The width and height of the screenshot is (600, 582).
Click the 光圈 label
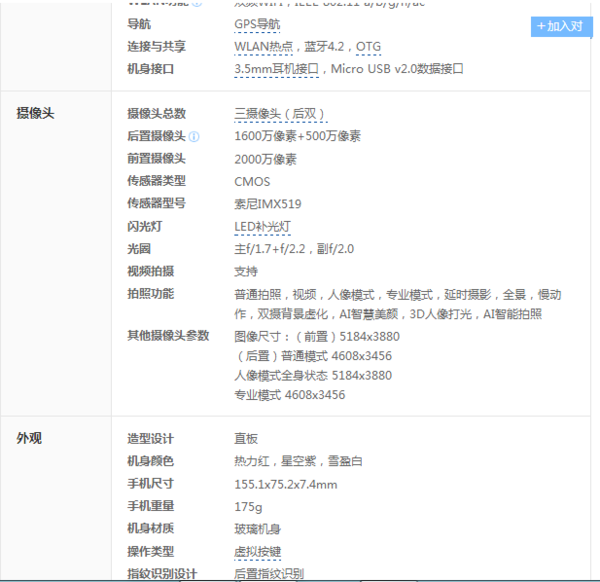click(139, 249)
